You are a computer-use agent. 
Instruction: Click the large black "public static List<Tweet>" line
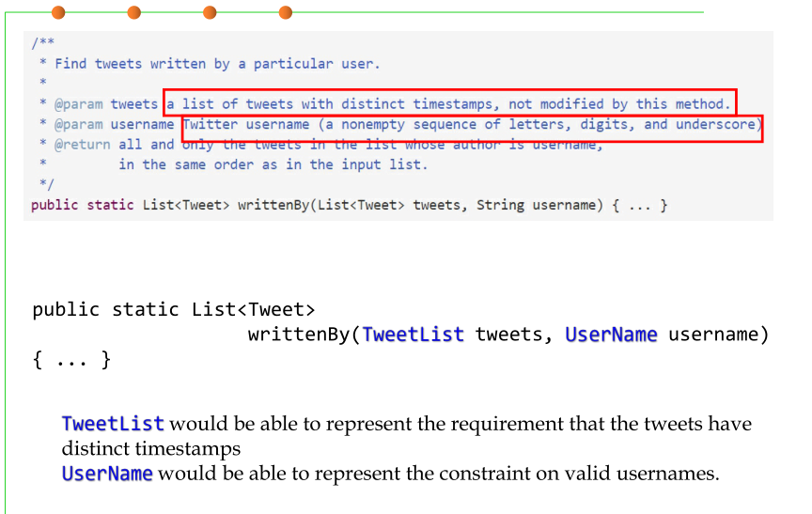(x=174, y=309)
